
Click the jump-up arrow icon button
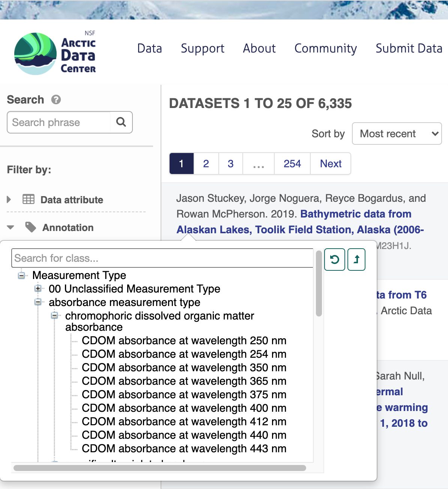356,259
